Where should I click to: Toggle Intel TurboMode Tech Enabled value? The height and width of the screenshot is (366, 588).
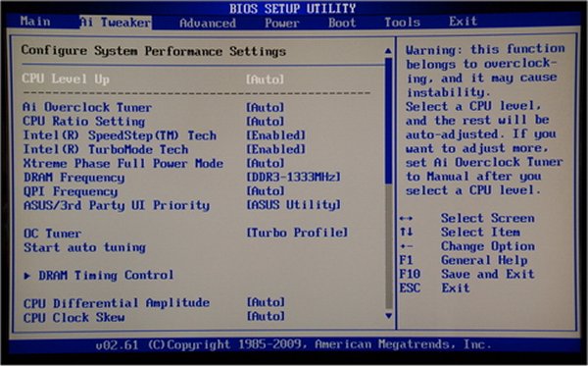point(275,149)
